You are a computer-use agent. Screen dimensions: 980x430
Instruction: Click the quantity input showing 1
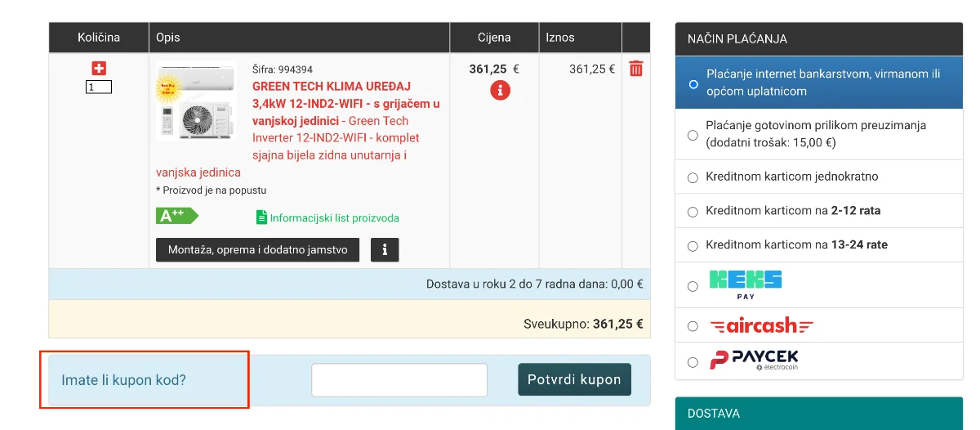[99, 87]
